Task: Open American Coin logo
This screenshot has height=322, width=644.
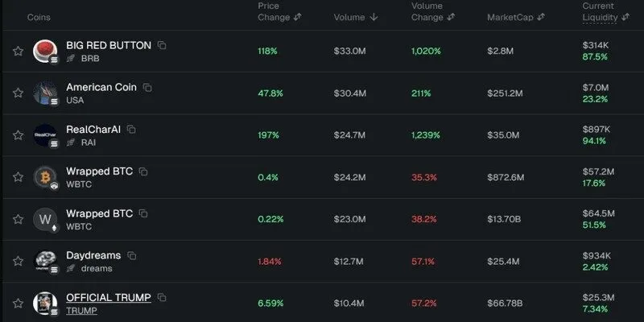Action: pos(45,93)
